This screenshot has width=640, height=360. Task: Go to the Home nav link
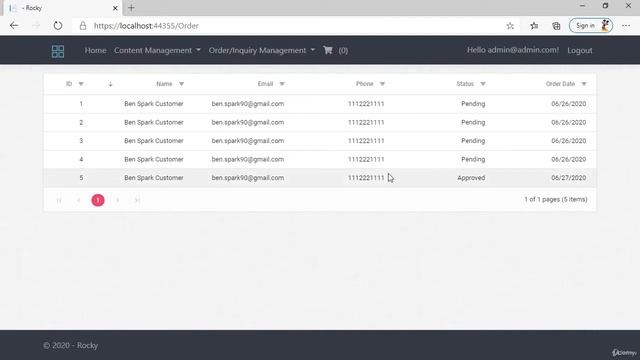click(96, 50)
